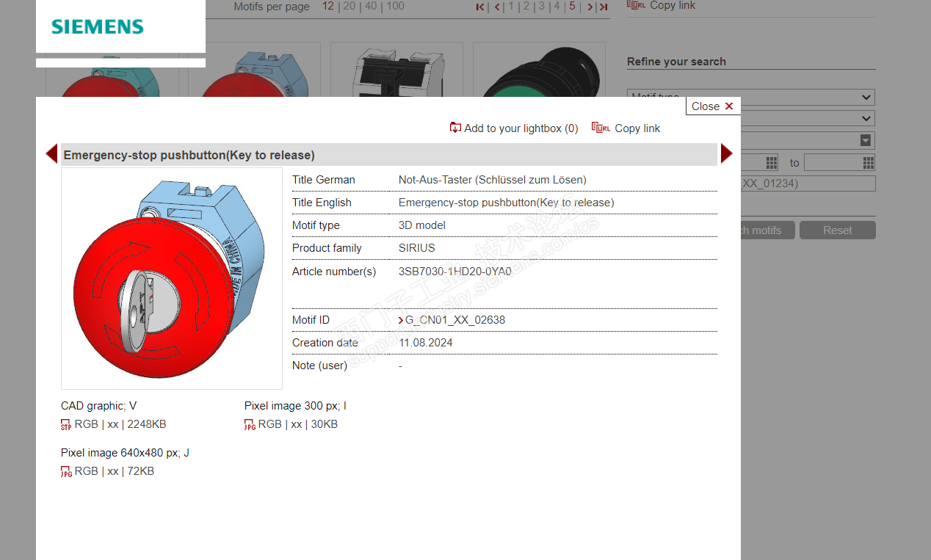Go to results page 1
The image size is (931, 560).
click(511, 7)
